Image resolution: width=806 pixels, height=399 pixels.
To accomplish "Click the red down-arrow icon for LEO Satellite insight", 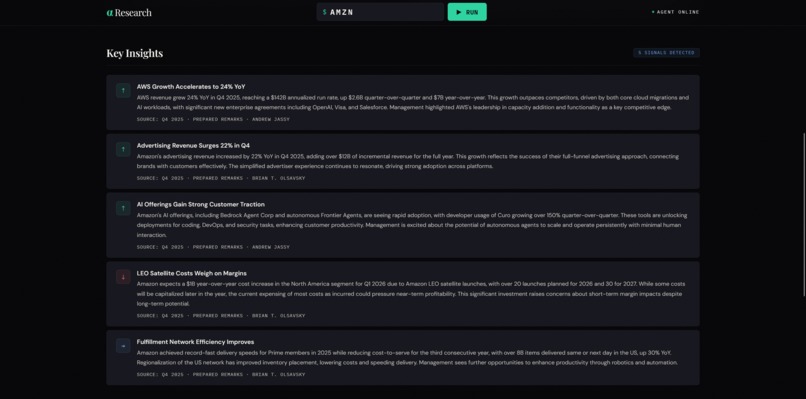I will 123,277.
